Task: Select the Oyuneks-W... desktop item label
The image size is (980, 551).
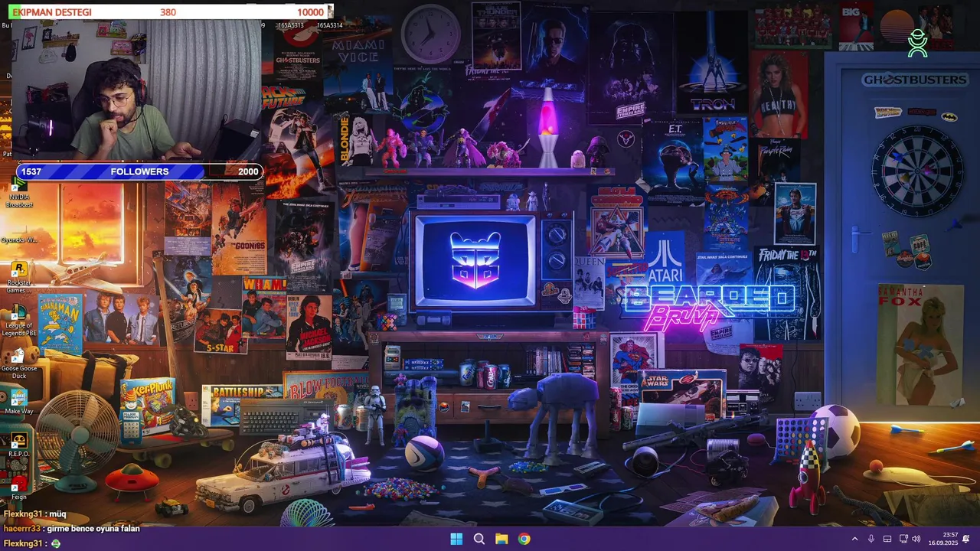Action: 19,240
